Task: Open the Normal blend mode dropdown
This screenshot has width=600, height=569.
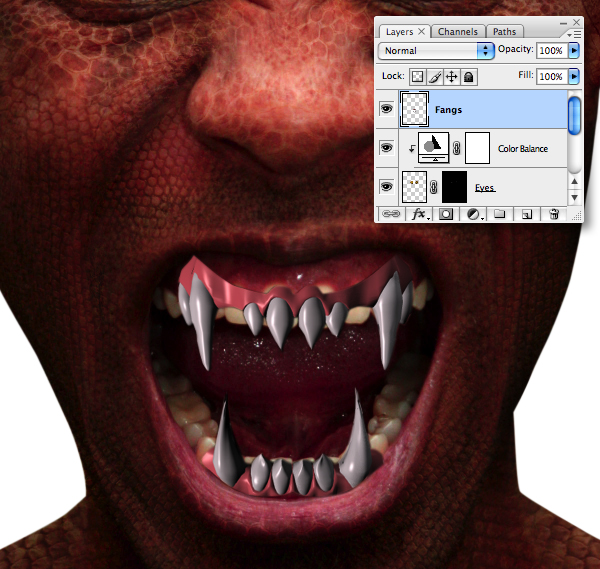Action: coord(436,51)
